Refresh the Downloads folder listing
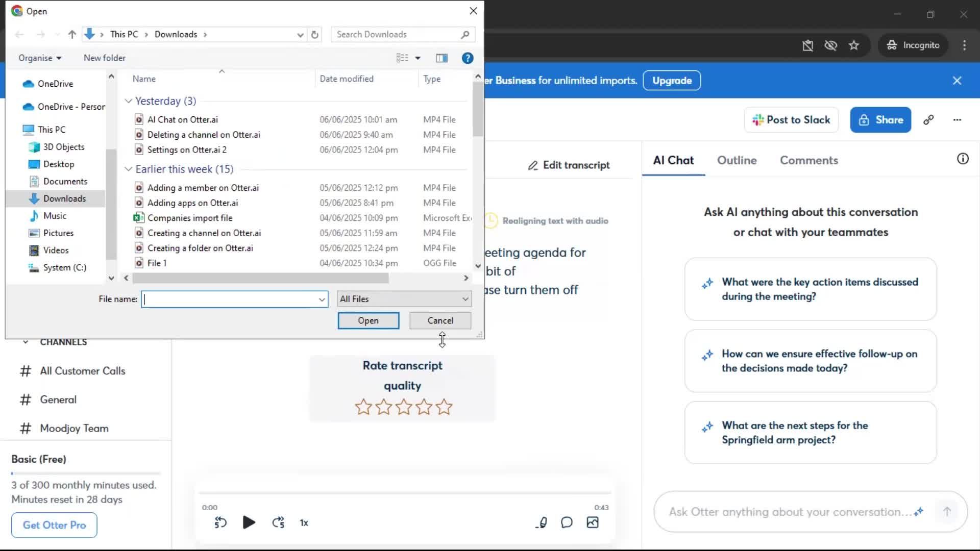Image resolution: width=980 pixels, height=551 pixels. (315, 34)
